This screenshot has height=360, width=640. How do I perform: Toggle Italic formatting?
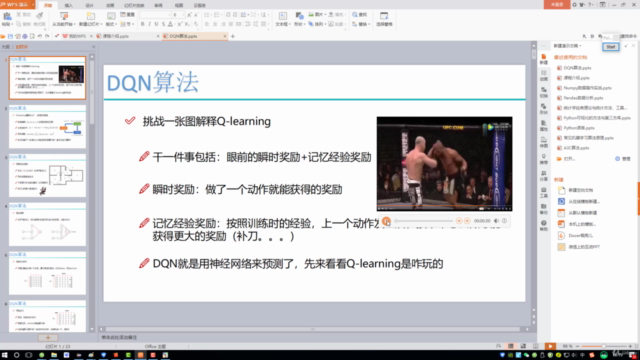coord(149,24)
